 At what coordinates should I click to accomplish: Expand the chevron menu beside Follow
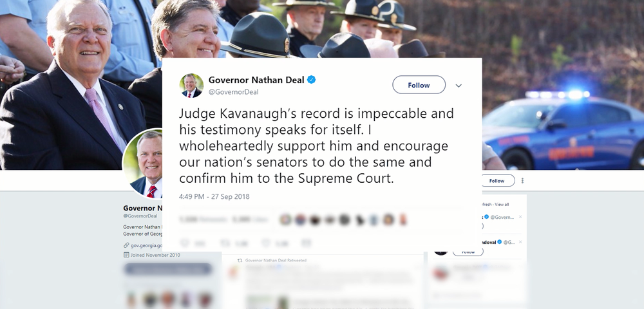[x=459, y=86]
